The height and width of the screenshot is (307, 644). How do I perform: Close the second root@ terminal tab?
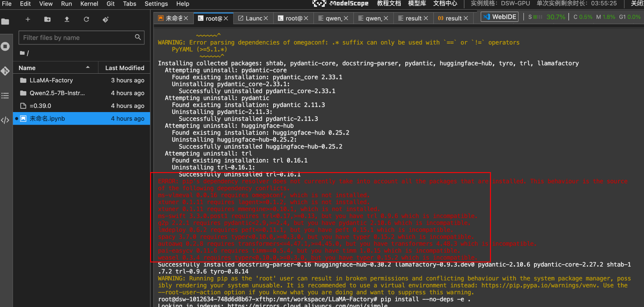pyautogui.click(x=306, y=18)
